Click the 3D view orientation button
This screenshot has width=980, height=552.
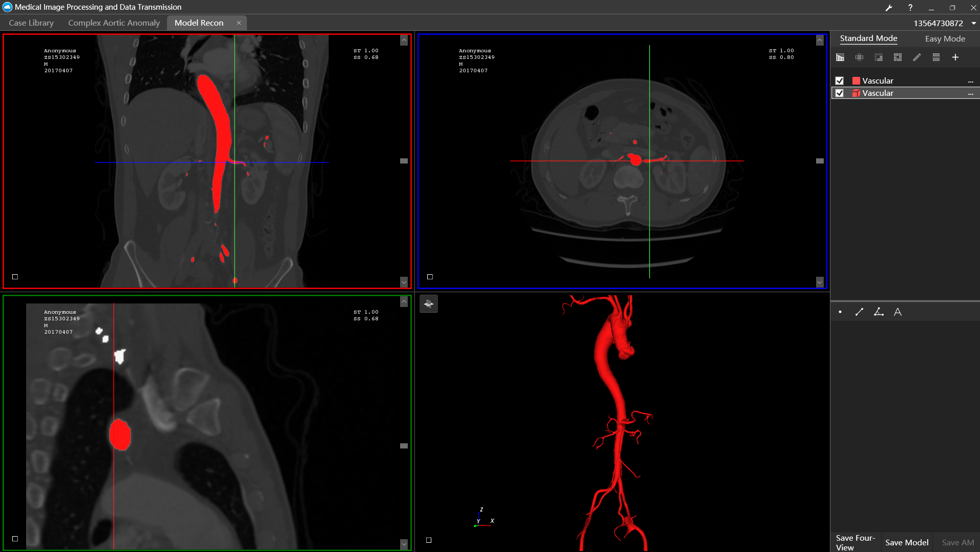(x=429, y=304)
